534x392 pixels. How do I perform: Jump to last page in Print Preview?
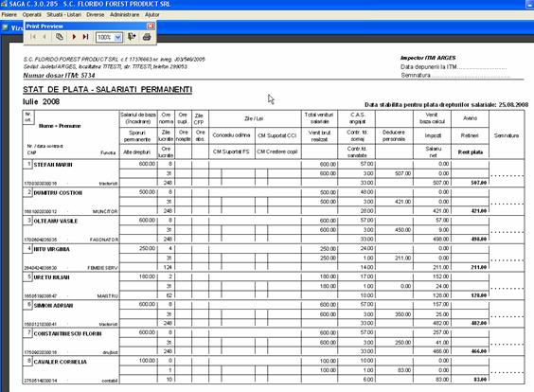[x=85, y=37]
